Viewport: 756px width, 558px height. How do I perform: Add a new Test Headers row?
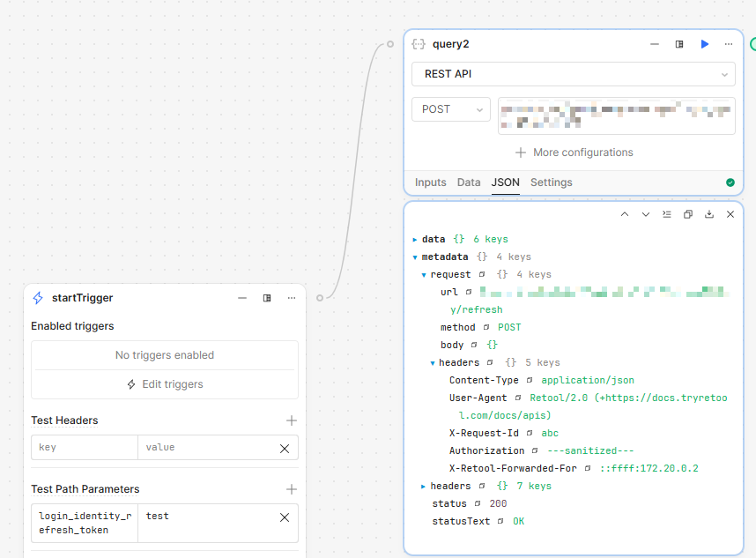(x=291, y=420)
